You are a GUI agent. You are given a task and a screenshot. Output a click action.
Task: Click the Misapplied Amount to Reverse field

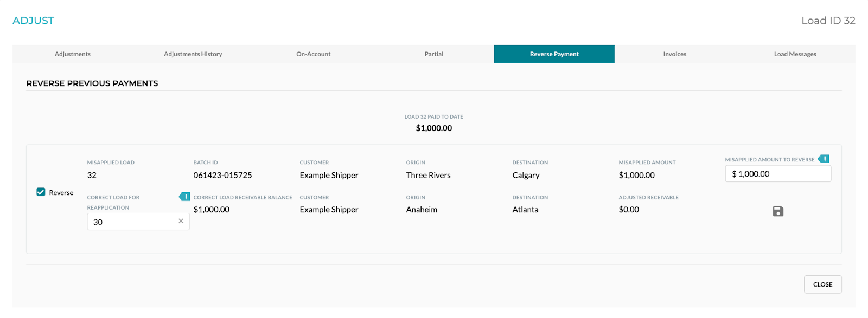click(778, 174)
